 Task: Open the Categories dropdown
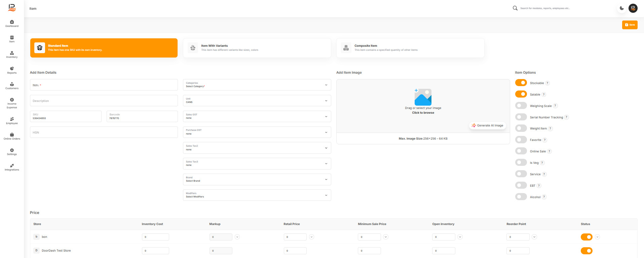pyautogui.click(x=257, y=85)
